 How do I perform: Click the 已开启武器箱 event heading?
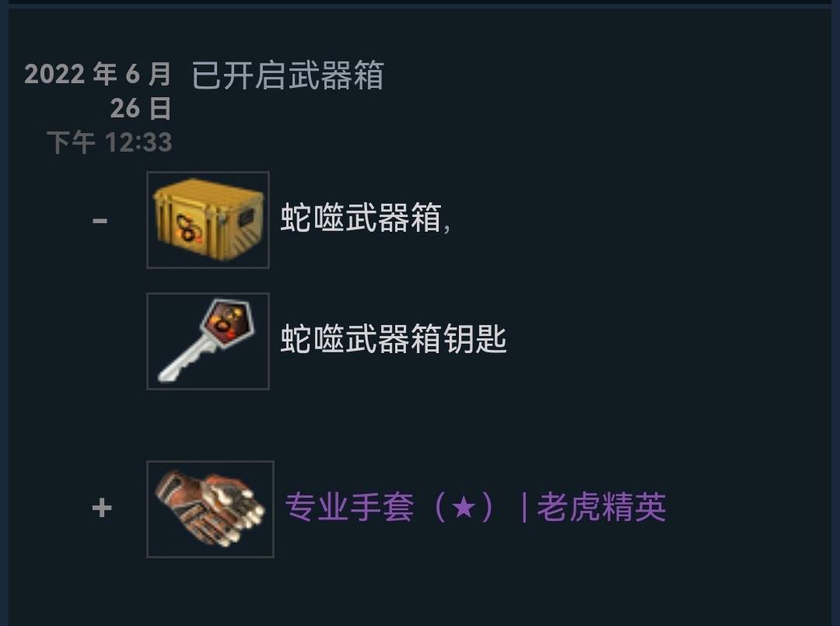(x=288, y=75)
